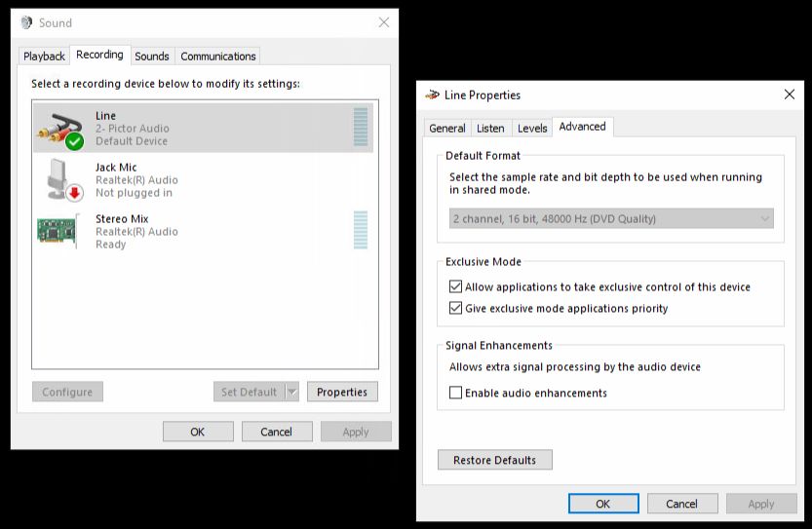Click the Restore Defaults button

[494, 460]
